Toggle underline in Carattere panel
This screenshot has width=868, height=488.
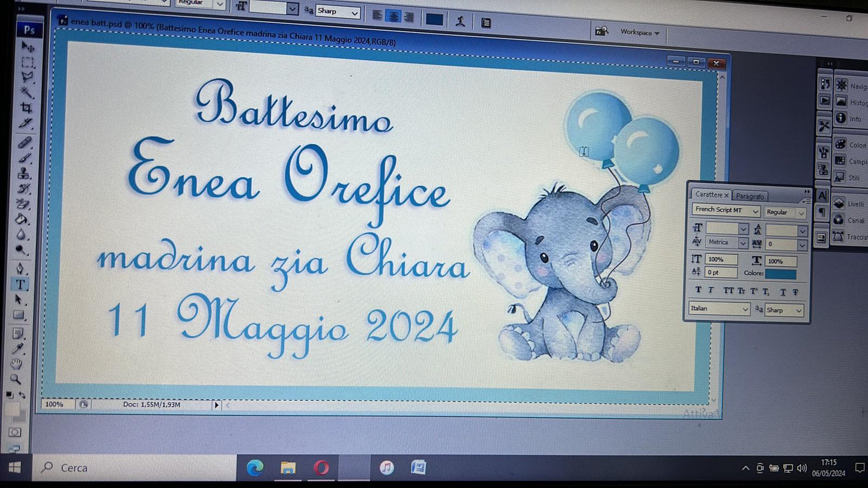click(783, 292)
